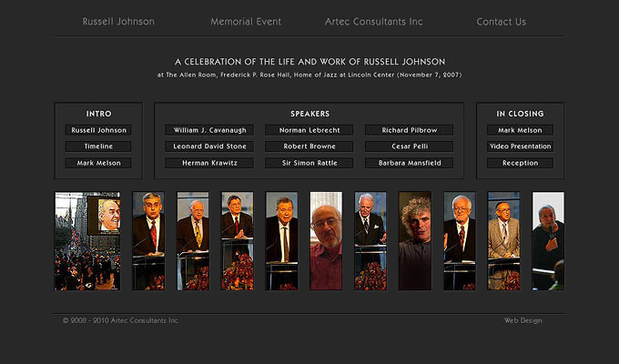This screenshot has height=364, width=619.
Task: Select the curly gray-haired man's portrait thumbnail
Action: click(x=415, y=241)
